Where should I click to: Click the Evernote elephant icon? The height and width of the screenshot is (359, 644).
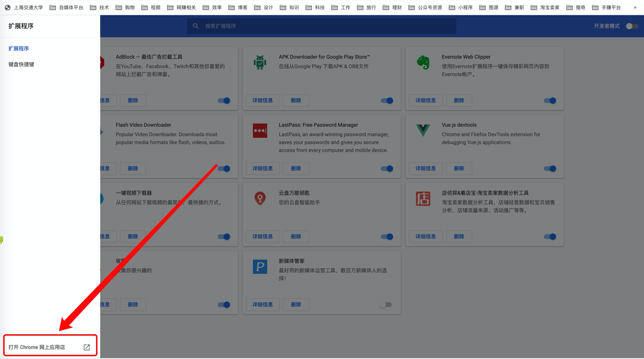[x=423, y=62]
